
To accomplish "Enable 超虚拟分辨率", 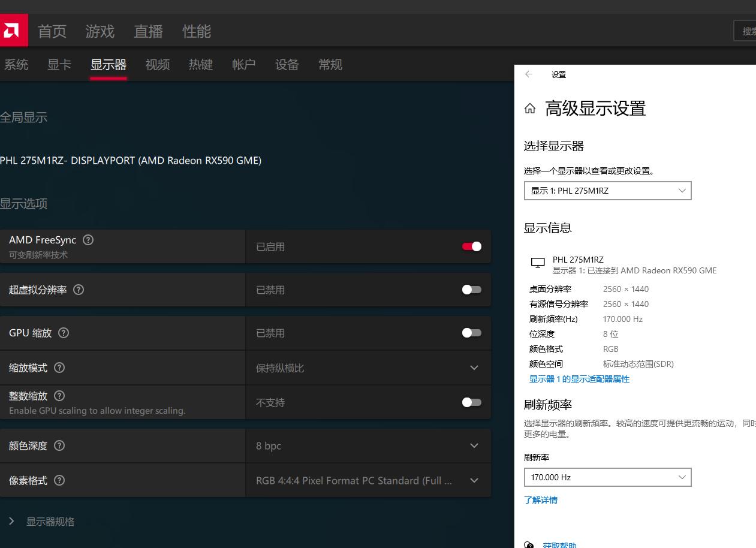I will [x=471, y=289].
